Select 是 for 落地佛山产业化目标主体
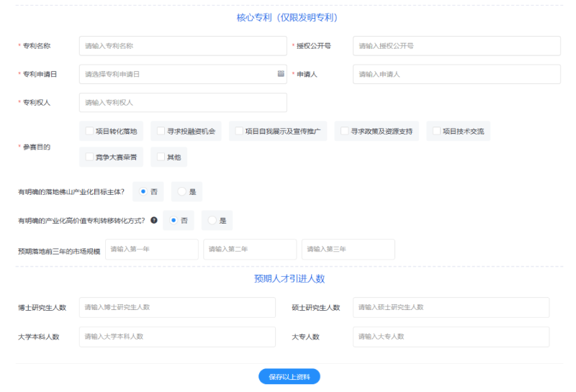This screenshot has width=576, height=392. tap(183, 192)
